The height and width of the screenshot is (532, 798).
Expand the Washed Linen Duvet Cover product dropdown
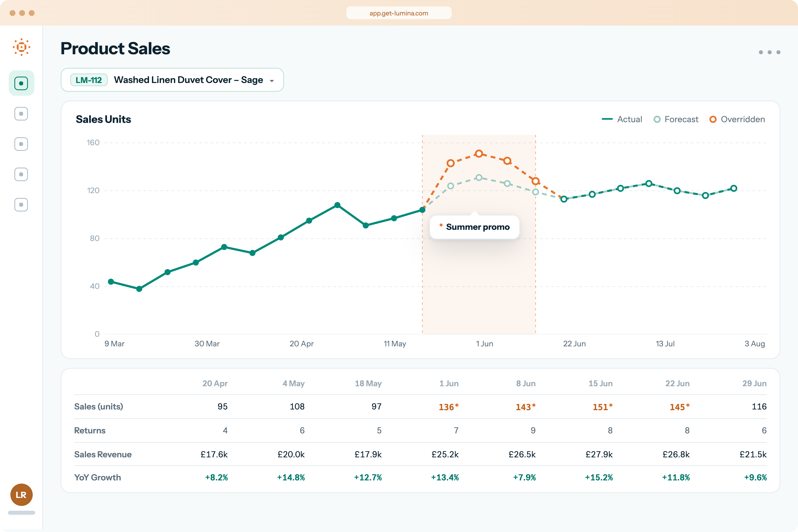(172, 80)
